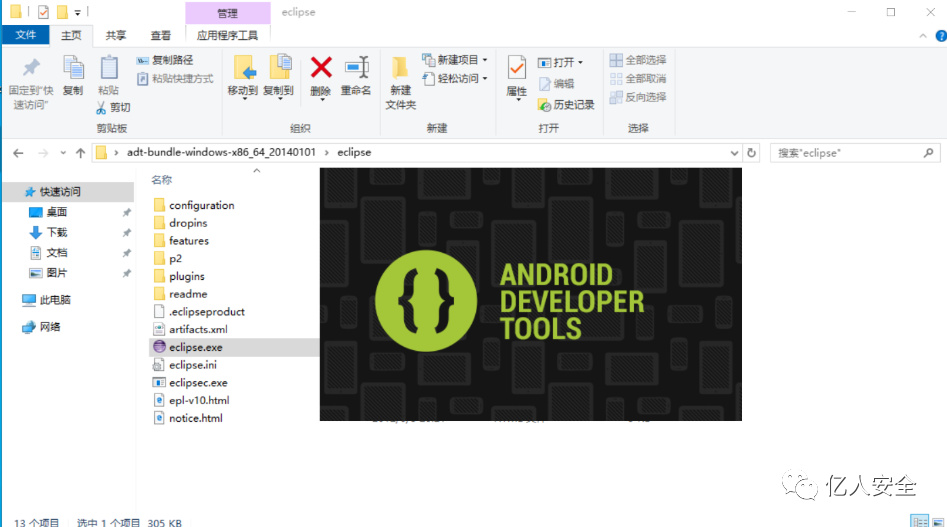Select the epl-v10.html file
947x527 pixels.
(191, 401)
